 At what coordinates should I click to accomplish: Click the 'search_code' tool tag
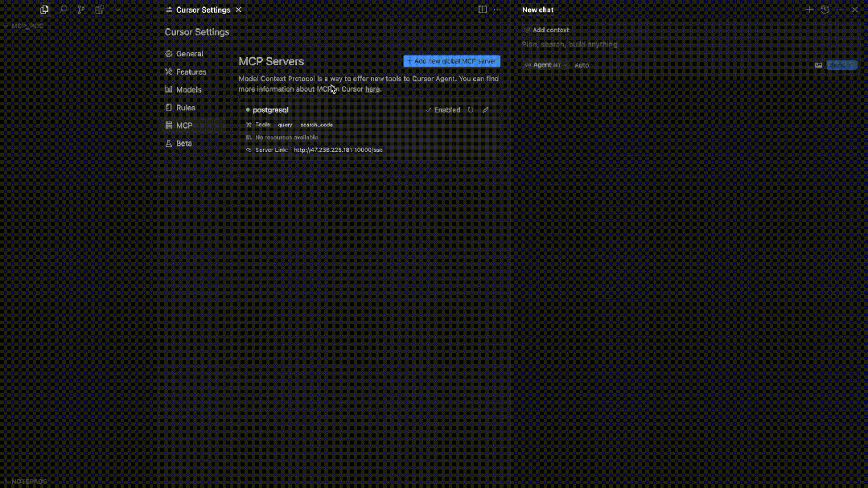click(317, 125)
